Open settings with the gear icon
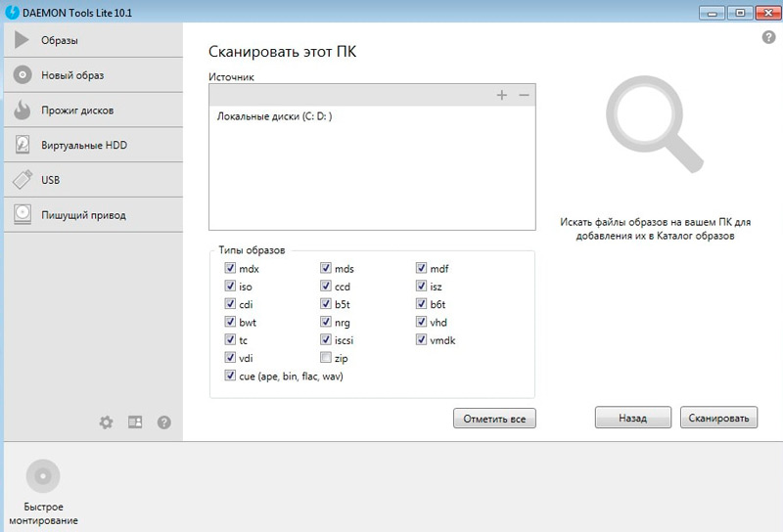Image resolution: width=783 pixels, height=532 pixels. 106,422
